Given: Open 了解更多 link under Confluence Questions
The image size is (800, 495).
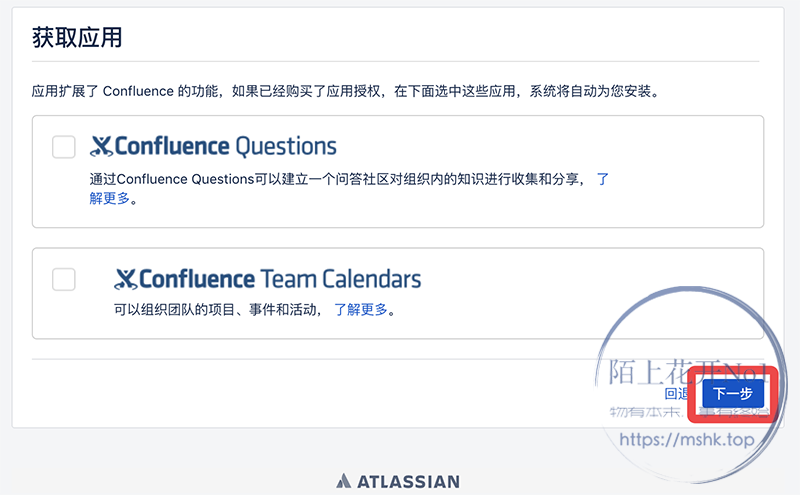Looking at the screenshot, I should tap(110, 198).
